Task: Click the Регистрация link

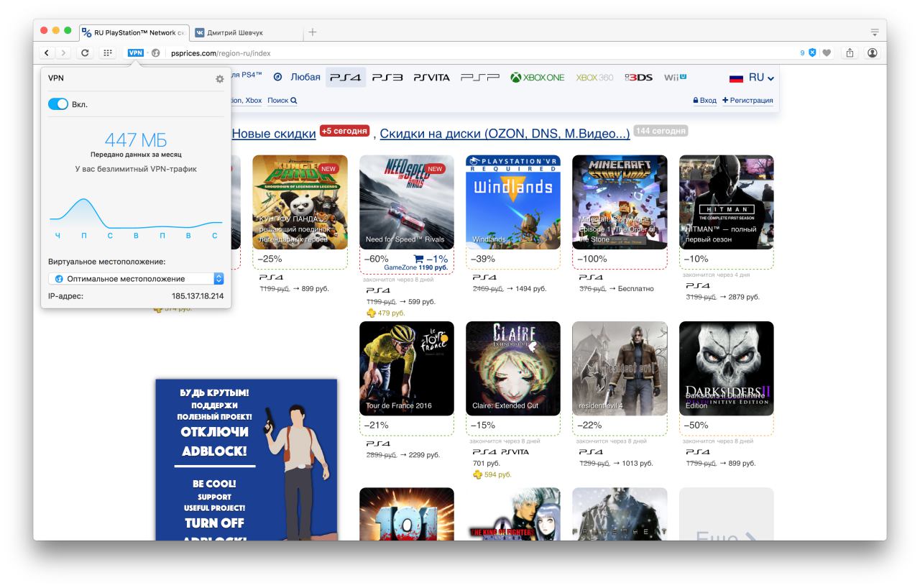Action: point(747,101)
